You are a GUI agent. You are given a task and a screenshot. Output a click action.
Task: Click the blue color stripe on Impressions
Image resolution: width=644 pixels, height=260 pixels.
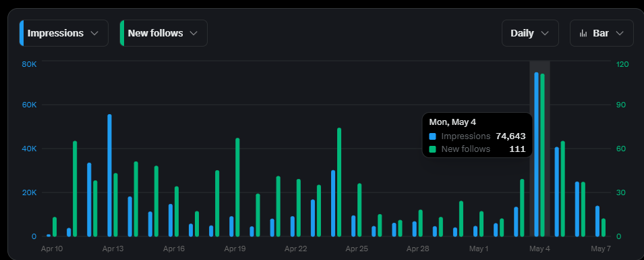[x=22, y=33]
